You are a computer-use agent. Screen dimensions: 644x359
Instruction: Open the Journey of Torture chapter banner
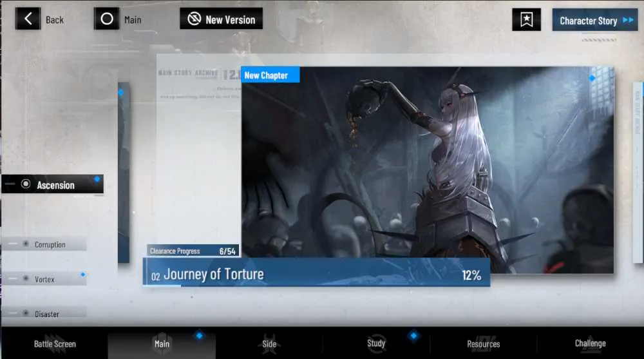pyautogui.click(x=316, y=273)
